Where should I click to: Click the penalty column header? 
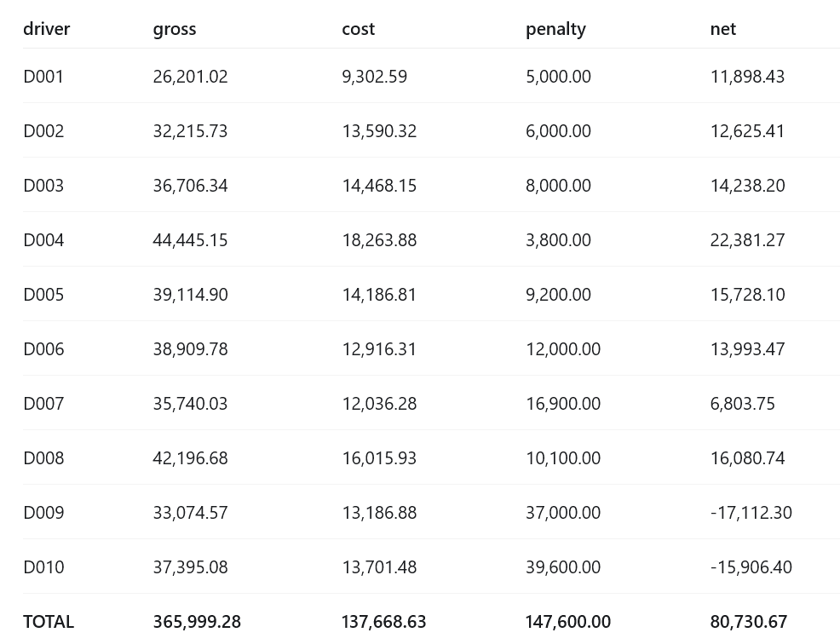[555, 29]
